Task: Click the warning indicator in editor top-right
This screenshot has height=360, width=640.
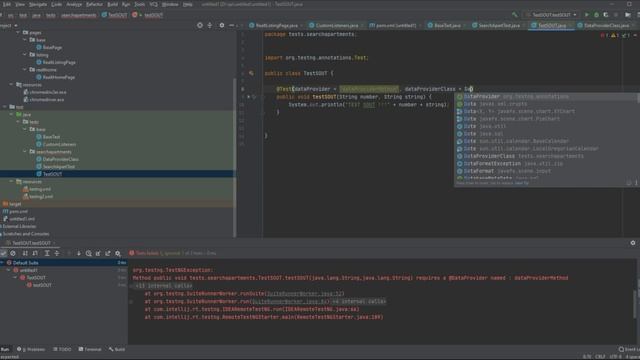Action: pos(615,36)
